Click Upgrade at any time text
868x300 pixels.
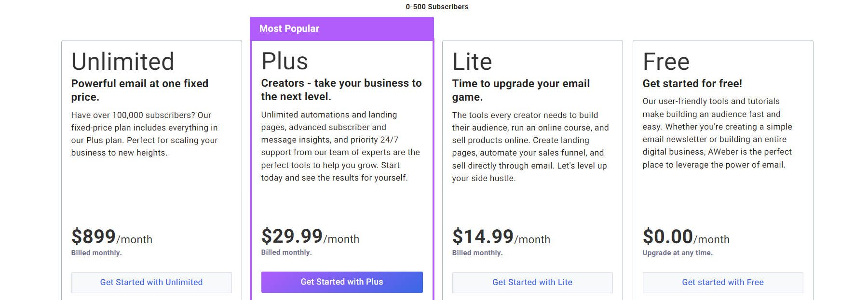pyautogui.click(x=678, y=252)
